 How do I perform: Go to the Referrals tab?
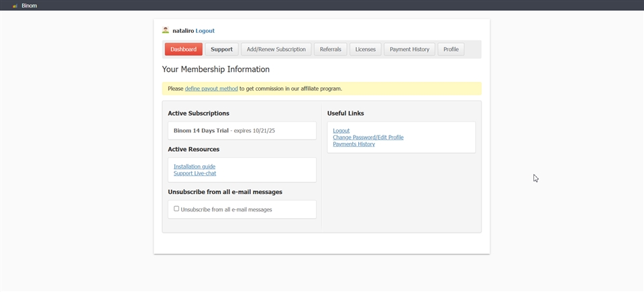330,49
